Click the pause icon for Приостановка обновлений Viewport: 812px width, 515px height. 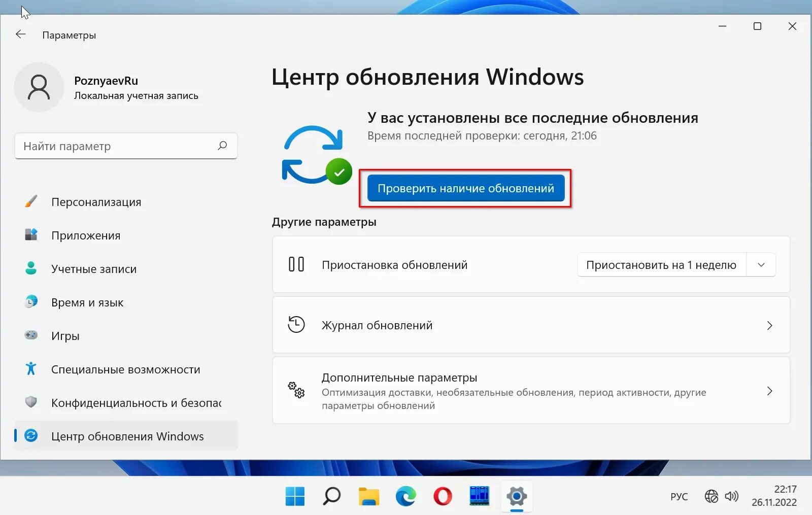[x=296, y=264]
